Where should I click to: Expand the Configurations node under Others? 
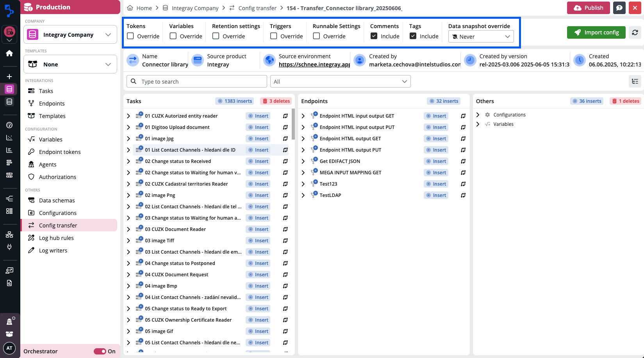478,115
